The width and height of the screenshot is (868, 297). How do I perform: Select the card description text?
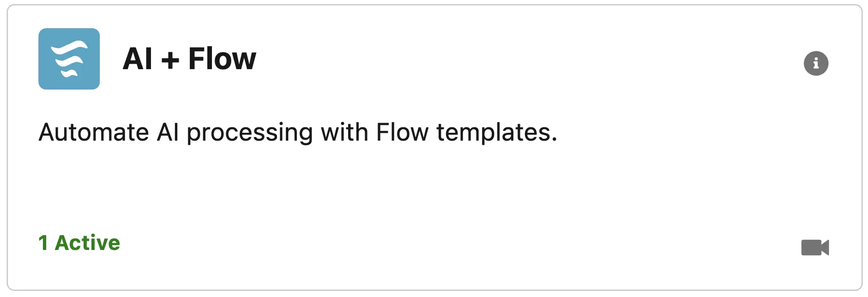[x=298, y=133]
